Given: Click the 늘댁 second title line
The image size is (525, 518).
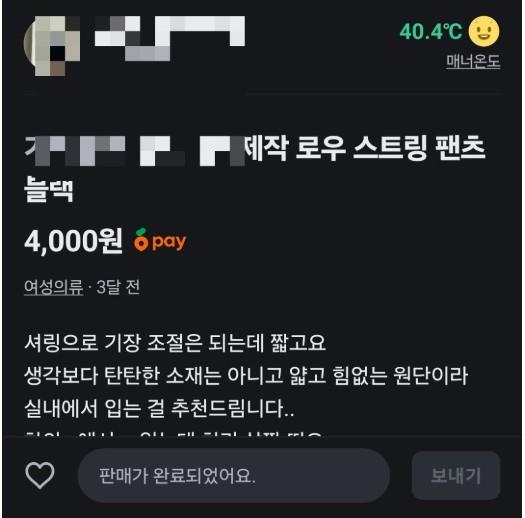Looking at the screenshot, I should click(x=49, y=190).
